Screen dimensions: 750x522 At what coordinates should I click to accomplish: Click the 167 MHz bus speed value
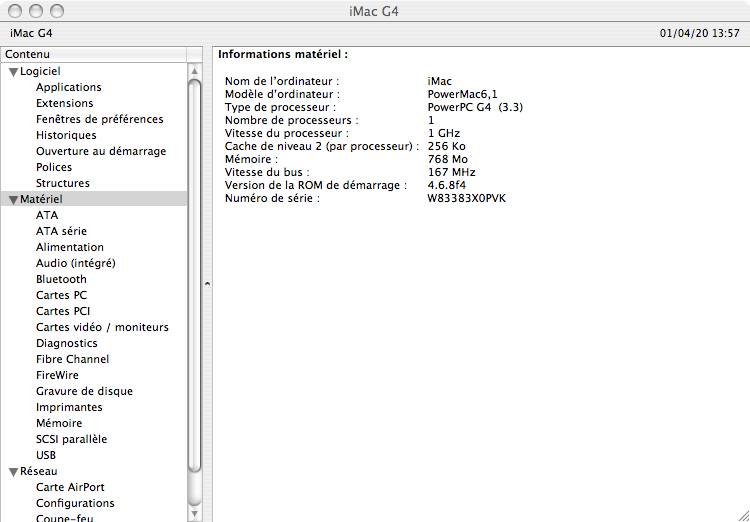point(452,172)
